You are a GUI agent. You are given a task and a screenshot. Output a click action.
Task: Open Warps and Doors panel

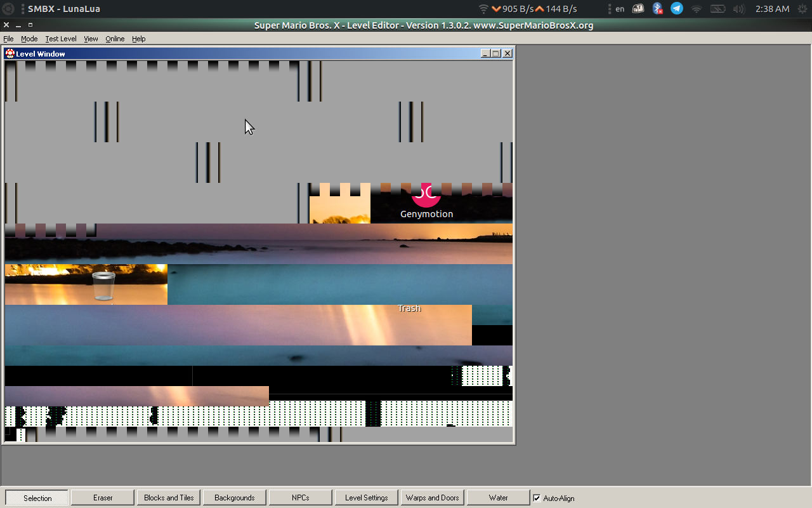(x=433, y=498)
